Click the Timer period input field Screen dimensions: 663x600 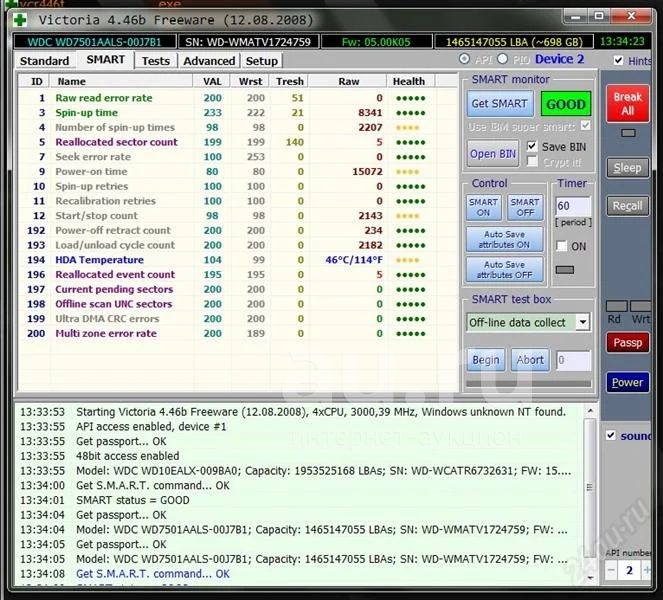(572, 206)
